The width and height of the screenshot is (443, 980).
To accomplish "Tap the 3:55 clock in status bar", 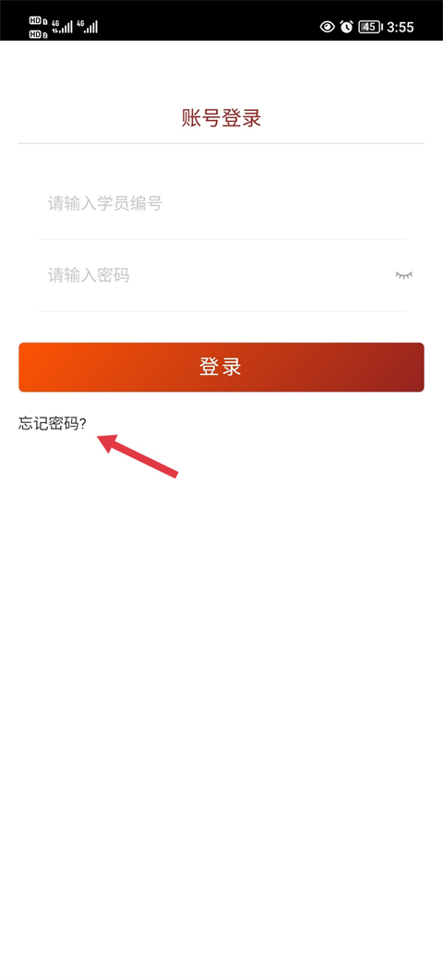I will pyautogui.click(x=401, y=27).
